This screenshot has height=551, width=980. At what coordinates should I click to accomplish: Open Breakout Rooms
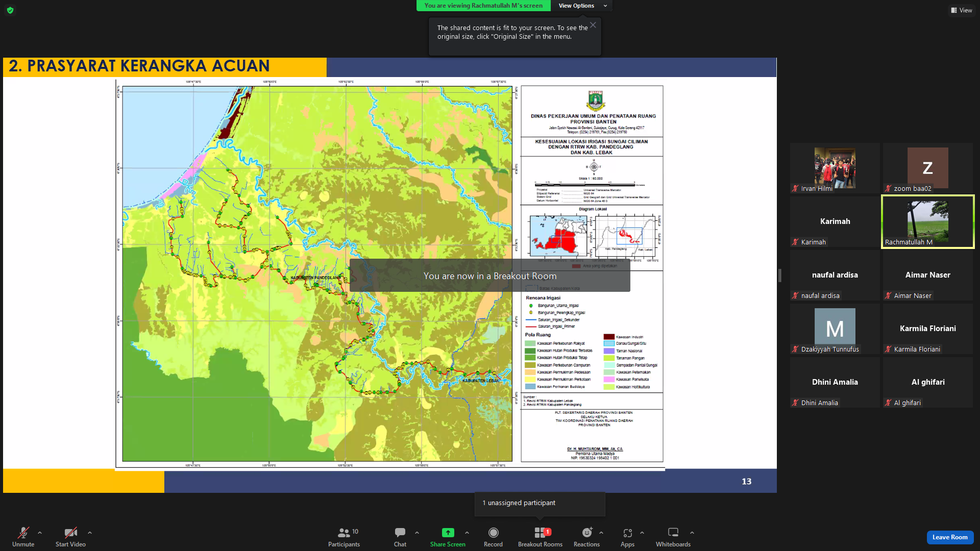pyautogui.click(x=540, y=537)
